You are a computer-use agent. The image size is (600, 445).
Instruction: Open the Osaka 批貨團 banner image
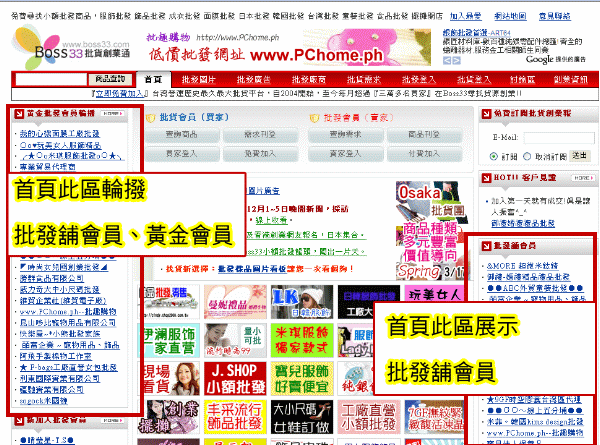(430, 230)
